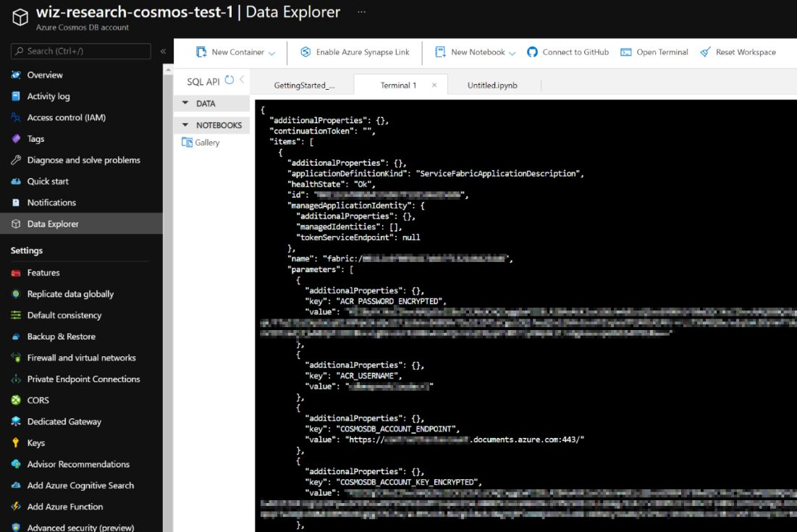Viewport: 797px width, 532px height.
Task: Open the Gallery notebooks item
Action: [x=201, y=143]
